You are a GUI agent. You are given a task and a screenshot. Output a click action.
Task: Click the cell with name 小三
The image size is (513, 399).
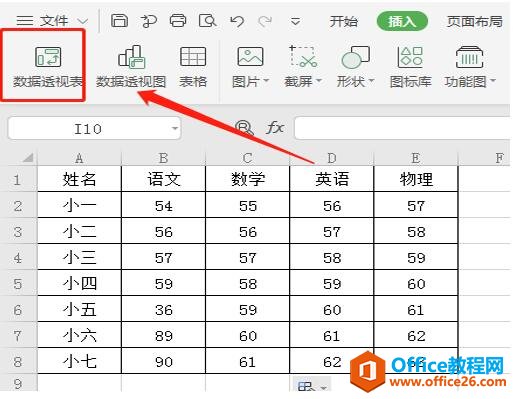pyautogui.click(x=79, y=258)
